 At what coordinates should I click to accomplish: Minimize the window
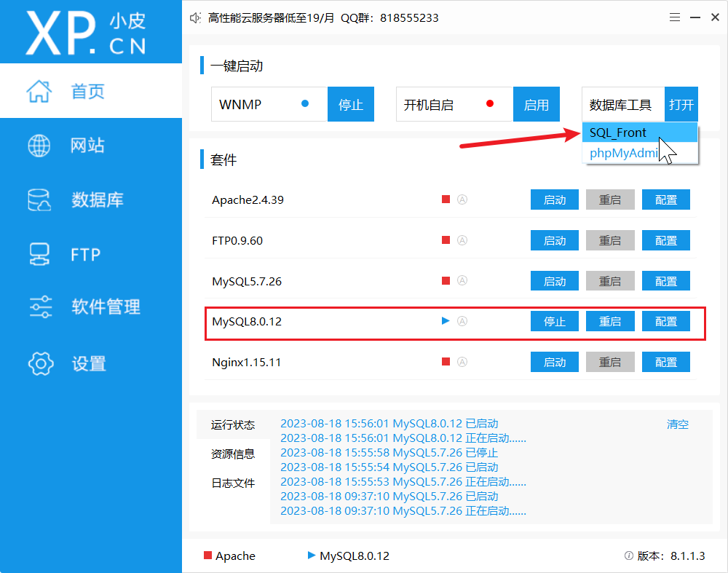point(695,17)
